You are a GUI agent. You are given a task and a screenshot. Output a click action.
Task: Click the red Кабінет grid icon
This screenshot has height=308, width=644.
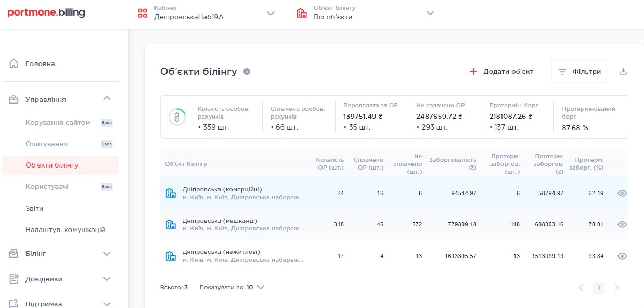pos(143,13)
